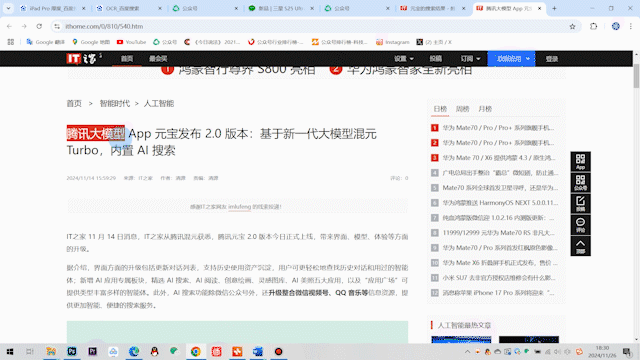Open the YouTube bookmark
This screenshot has height=360, width=640.
[x=131, y=42]
